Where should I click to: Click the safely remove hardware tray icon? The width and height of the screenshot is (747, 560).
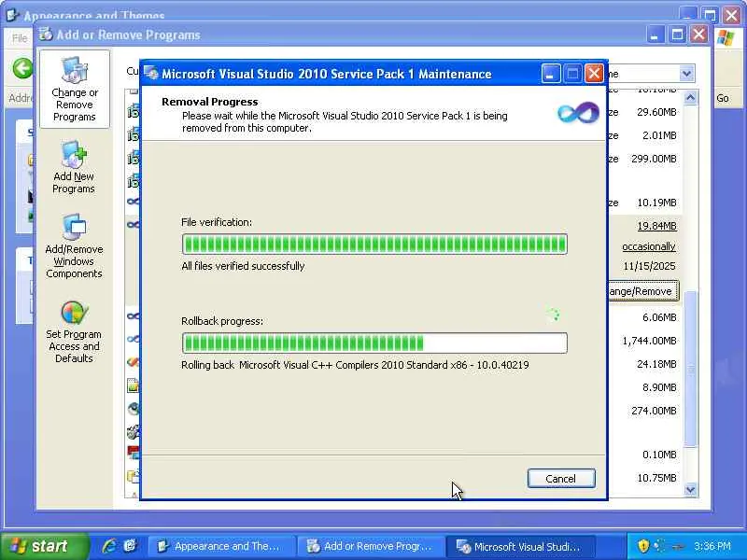678,546
